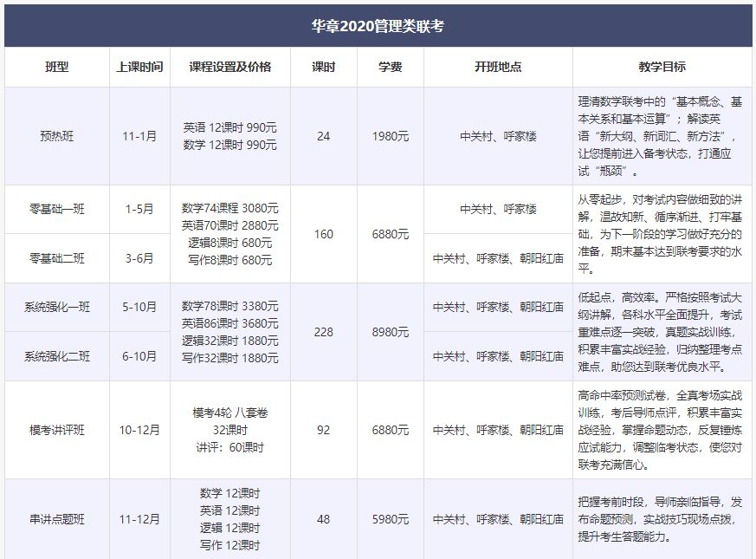Select the 开班地点 column header
The width and height of the screenshot is (756, 559).
[498, 67]
